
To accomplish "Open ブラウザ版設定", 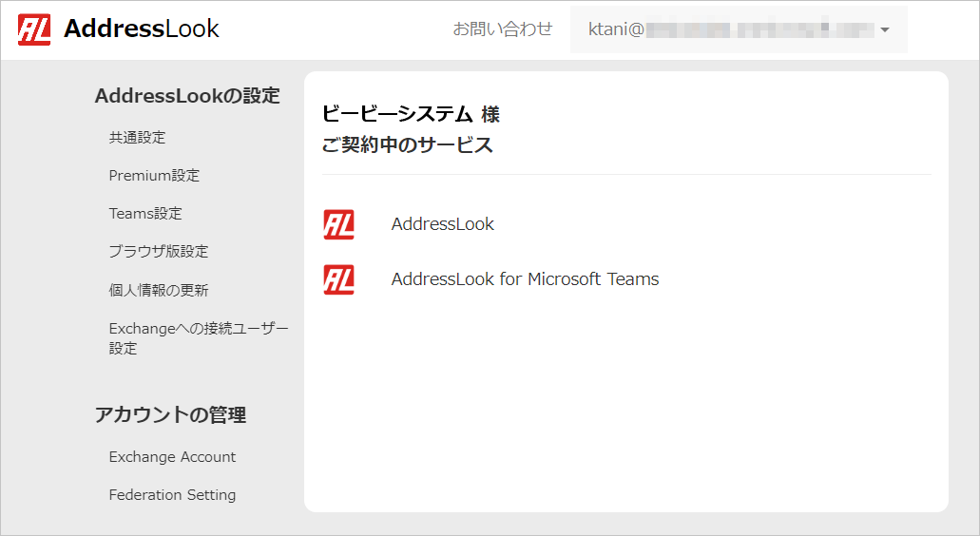I will [x=159, y=251].
